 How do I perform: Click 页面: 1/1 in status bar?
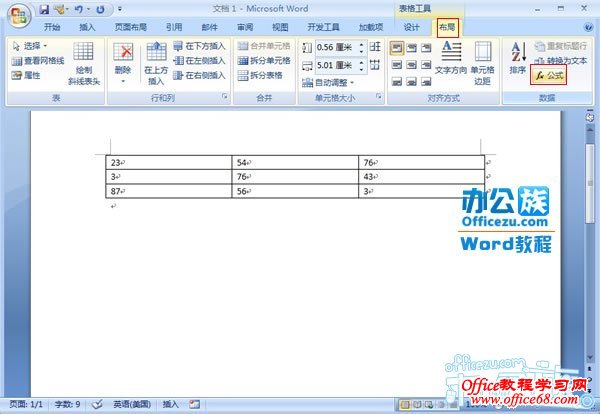pos(26,404)
